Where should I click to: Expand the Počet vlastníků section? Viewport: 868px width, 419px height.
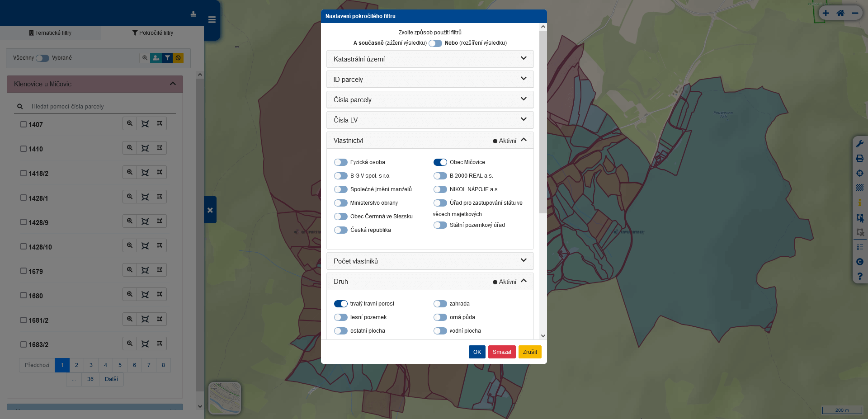coord(430,261)
